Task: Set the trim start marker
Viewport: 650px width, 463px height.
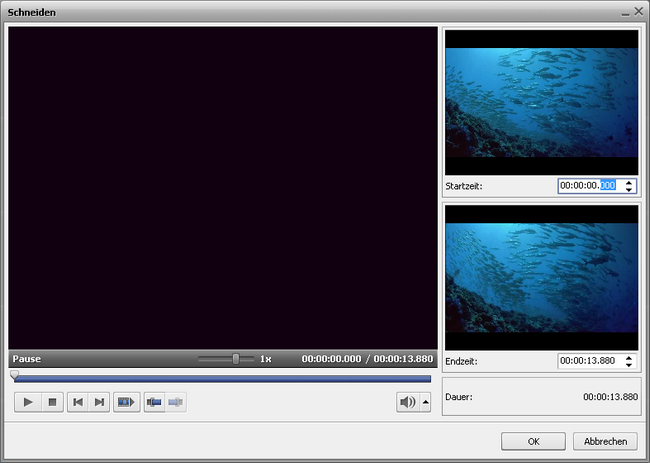Action: coord(154,402)
